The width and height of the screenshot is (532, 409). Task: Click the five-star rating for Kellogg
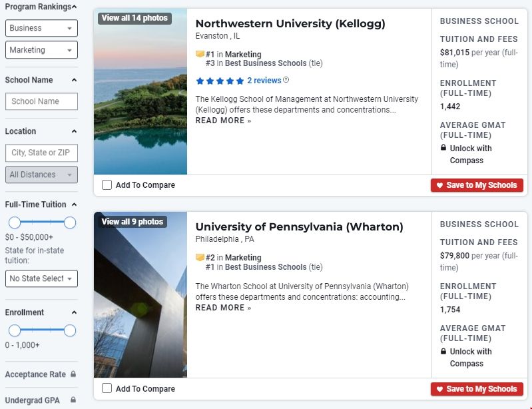coord(220,81)
